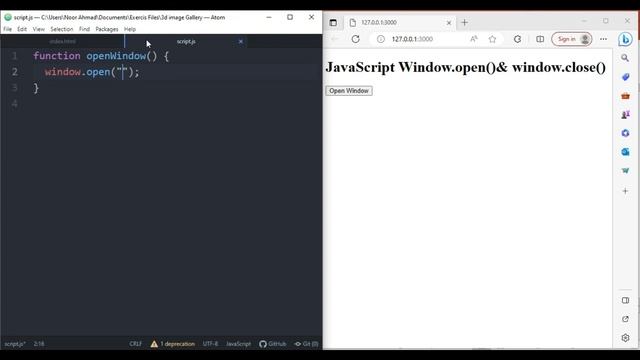This screenshot has height=360, width=640.
Task: Change the UTF-8 encoding in status bar
Action: pos(211,344)
